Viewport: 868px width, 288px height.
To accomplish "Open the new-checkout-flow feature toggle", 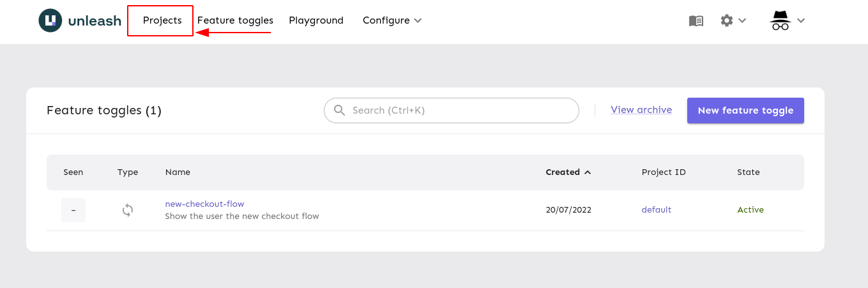I will (204, 204).
